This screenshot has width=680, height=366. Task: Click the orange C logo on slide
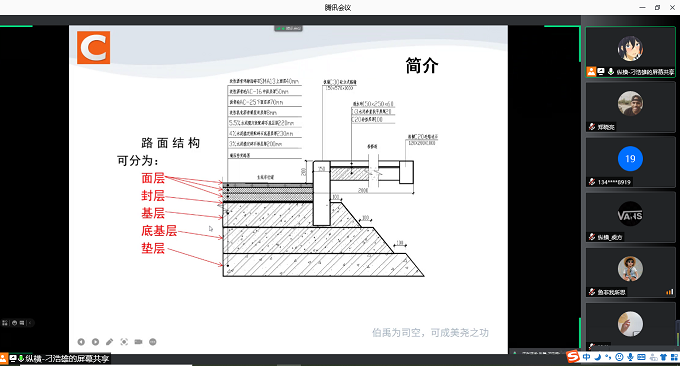[x=94, y=47]
